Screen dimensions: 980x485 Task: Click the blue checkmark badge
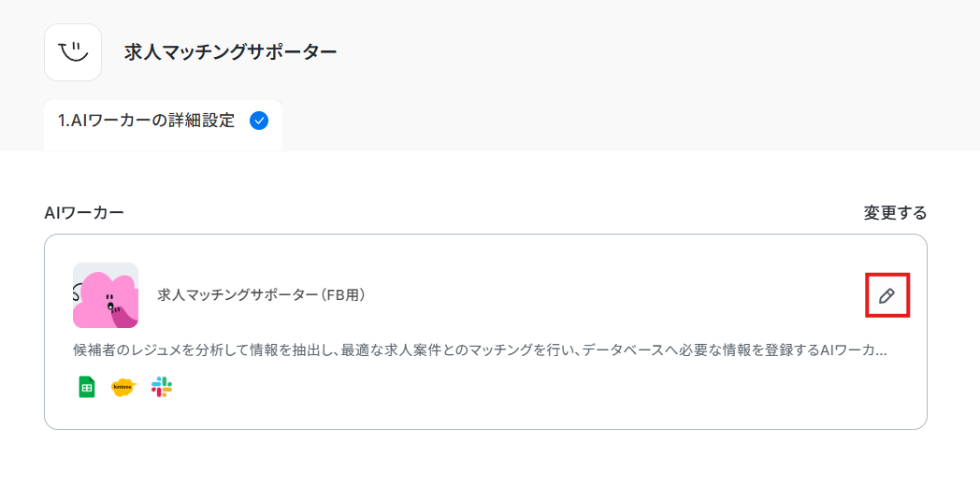click(x=259, y=121)
